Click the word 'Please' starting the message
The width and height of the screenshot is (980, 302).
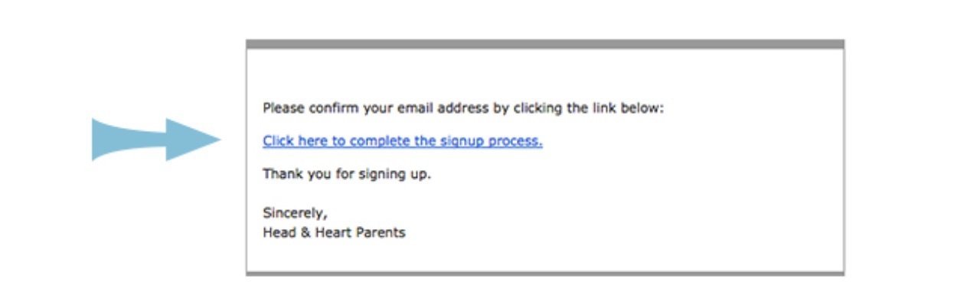tap(283, 108)
